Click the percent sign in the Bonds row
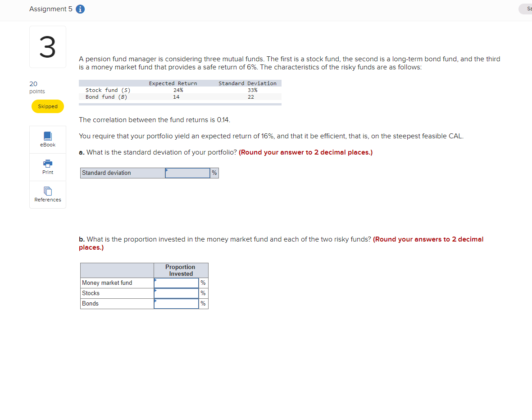Viewport: 532px width, 420px height. coord(203,304)
